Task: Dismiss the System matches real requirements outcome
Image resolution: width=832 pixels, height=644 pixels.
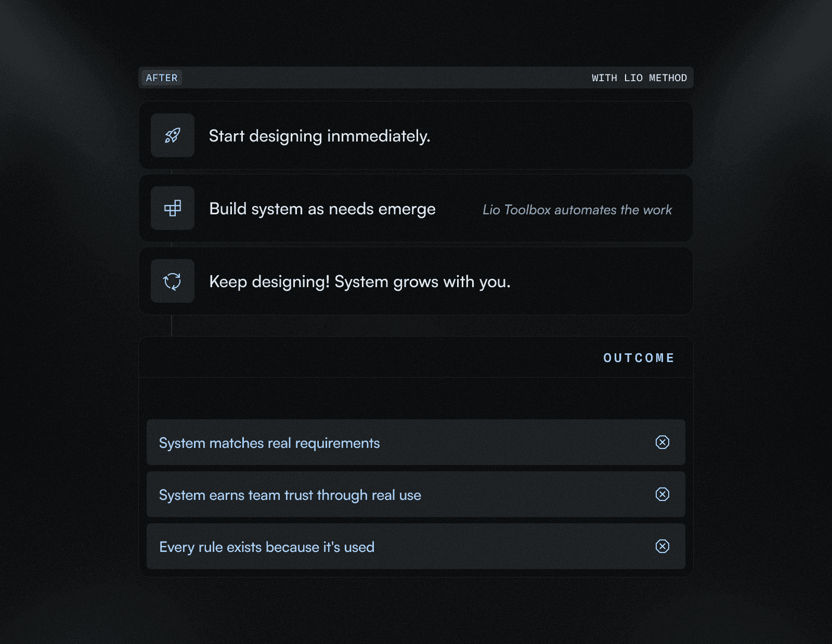Action: click(661, 443)
